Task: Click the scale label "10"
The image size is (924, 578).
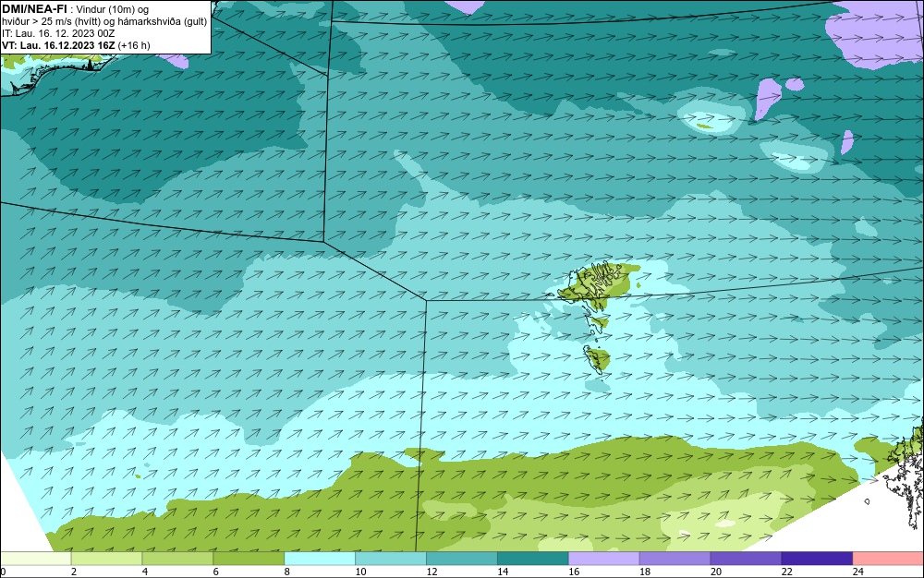Action: pos(360,572)
